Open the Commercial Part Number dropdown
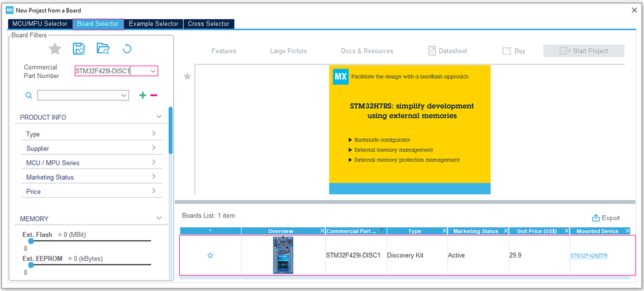The image size is (644, 291). coord(152,71)
